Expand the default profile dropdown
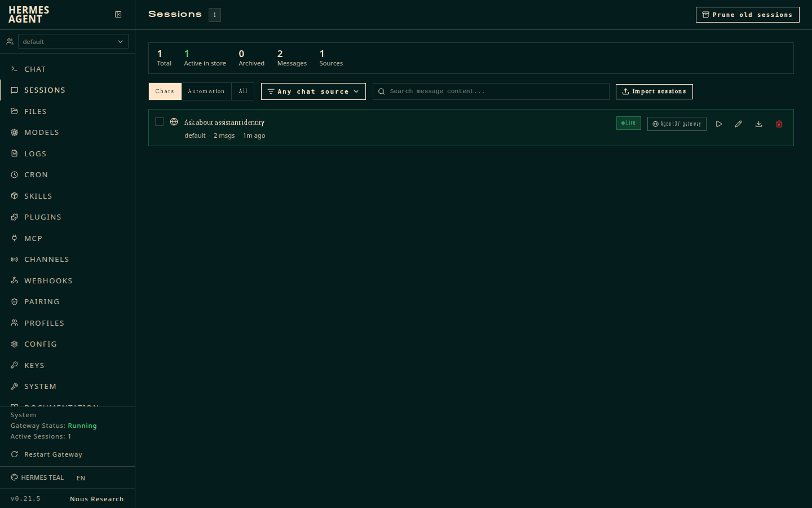The height and width of the screenshot is (508, 812). click(73, 41)
